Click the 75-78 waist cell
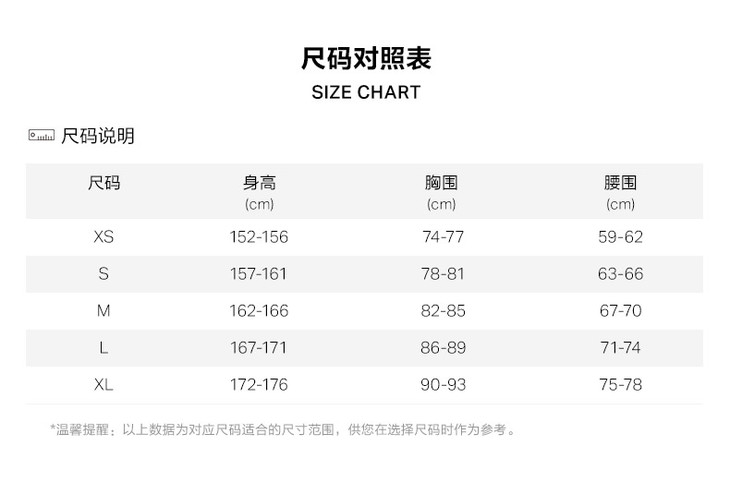 (x=620, y=385)
